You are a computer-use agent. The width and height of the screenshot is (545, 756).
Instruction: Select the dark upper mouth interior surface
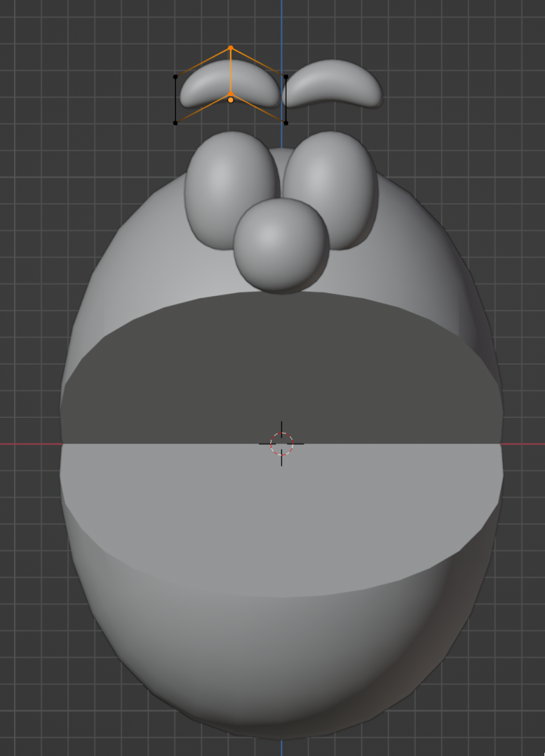[x=281, y=369]
